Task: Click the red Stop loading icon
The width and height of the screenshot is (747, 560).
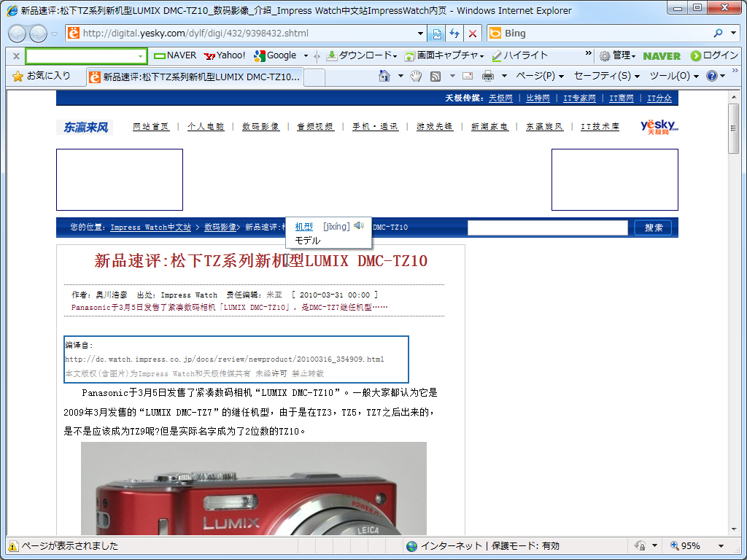Action: tap(473, 34)
